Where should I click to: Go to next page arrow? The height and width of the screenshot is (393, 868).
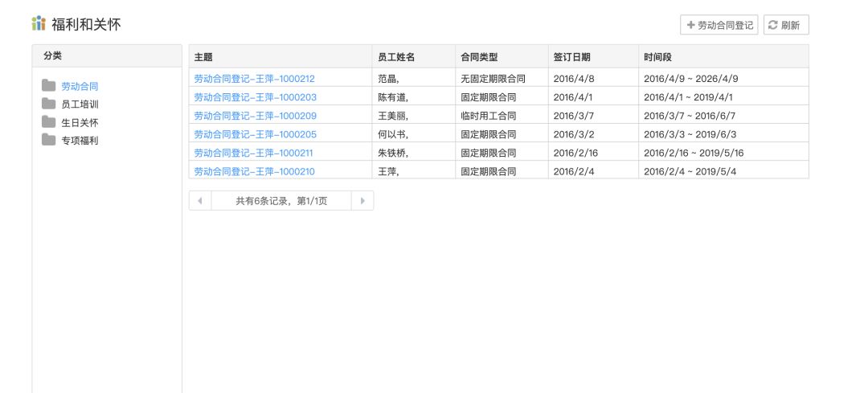[x=362, y=200]
